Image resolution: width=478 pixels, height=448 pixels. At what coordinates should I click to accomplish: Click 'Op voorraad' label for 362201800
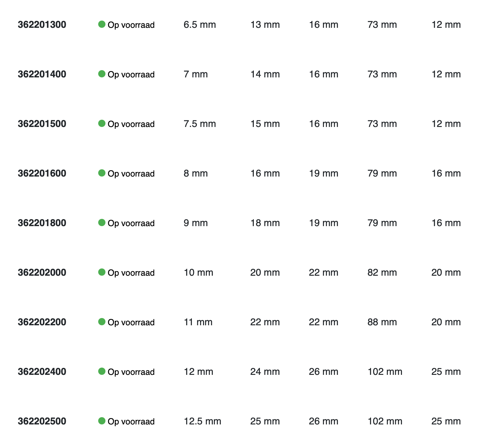(x=131, y=223)
